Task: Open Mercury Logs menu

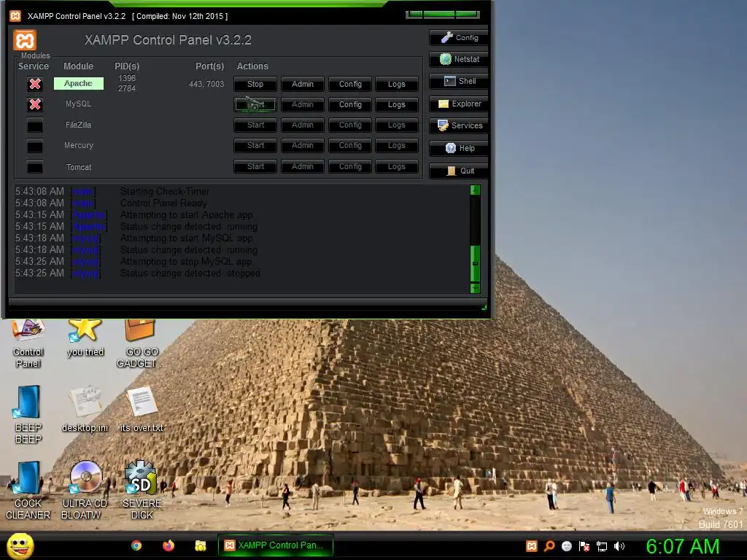Action: pyautogui.click(x=396, y=145)
